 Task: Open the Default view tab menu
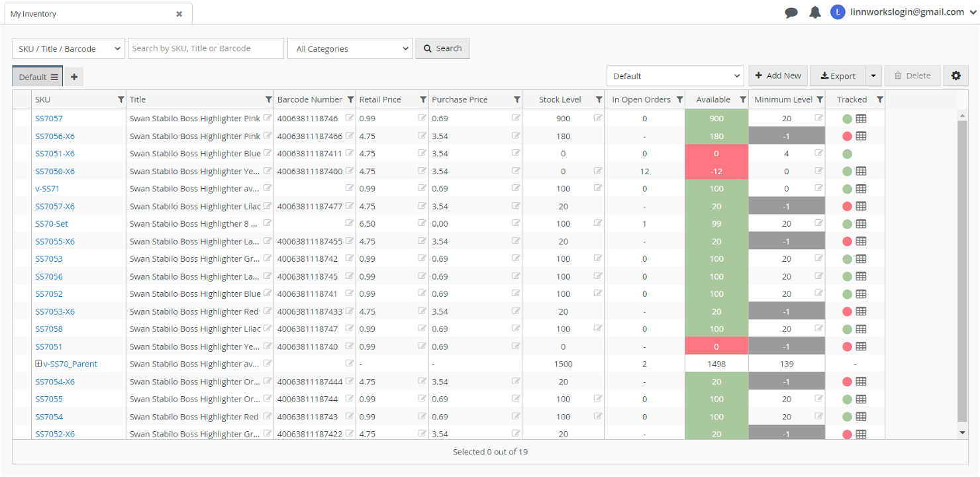(x=54, y=78)
